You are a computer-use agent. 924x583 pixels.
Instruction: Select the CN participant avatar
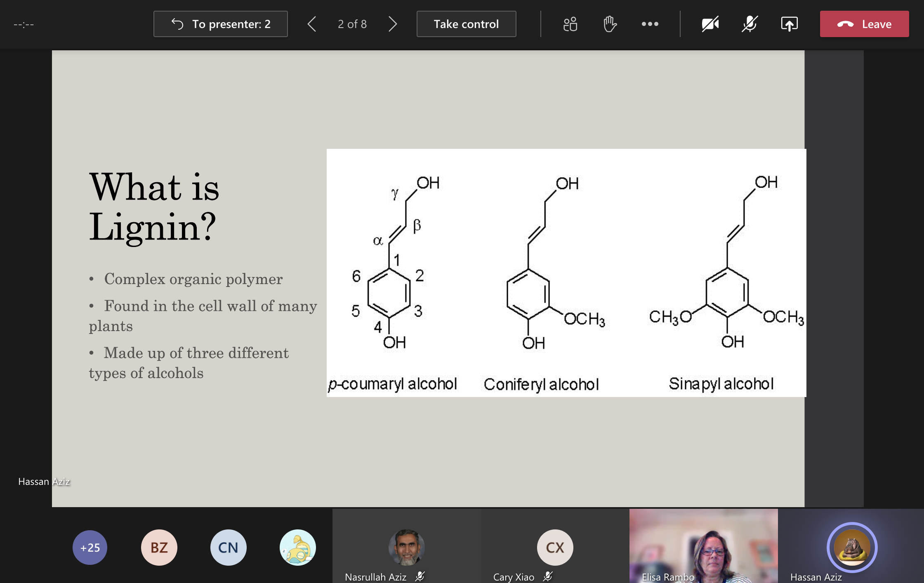point(228,548)
